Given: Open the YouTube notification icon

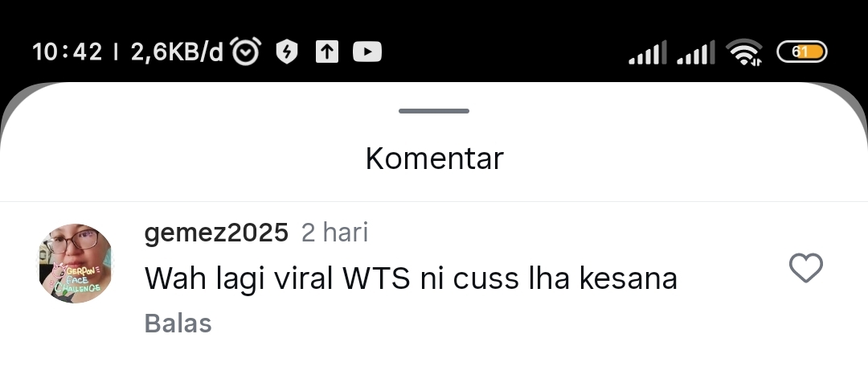Looking at the screenshot, I should pyautogui.click(x=367, y=52).
